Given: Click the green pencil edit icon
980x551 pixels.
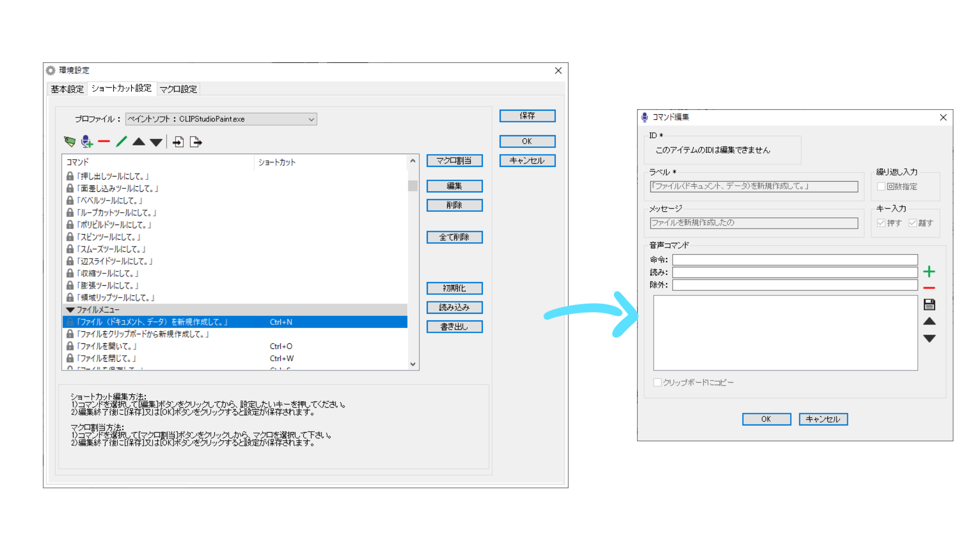Looking at the screenshot, I should [121, 142].
